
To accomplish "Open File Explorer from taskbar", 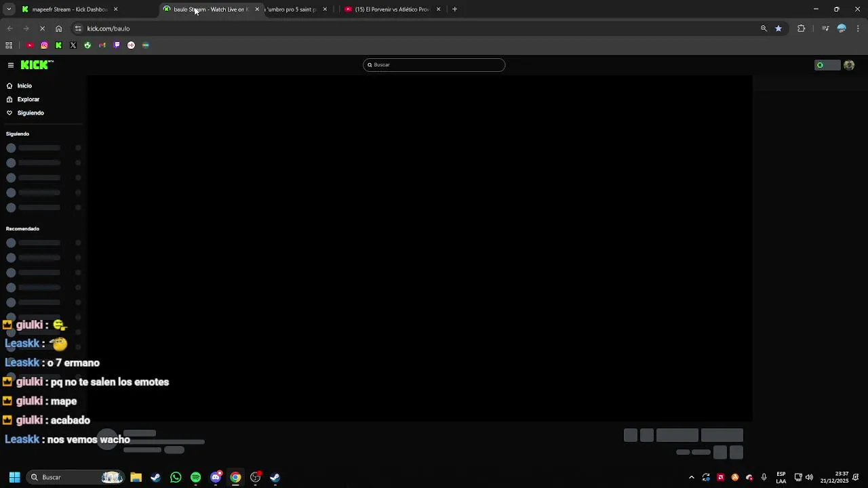I will [x=136, y=477].
